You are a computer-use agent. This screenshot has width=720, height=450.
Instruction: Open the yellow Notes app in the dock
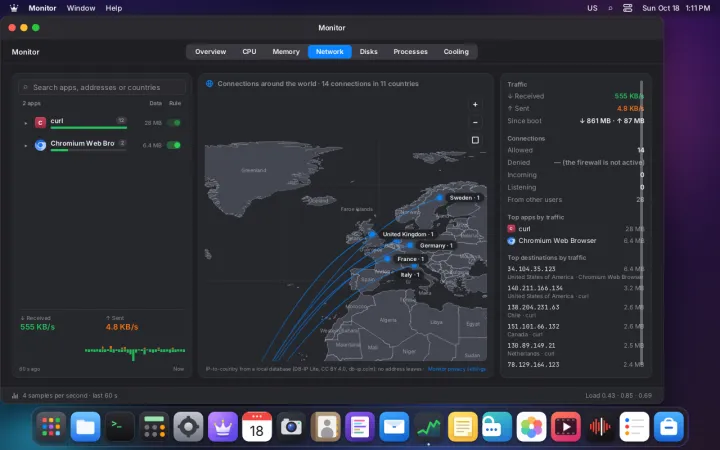pyautogui.click(x=463, y=427)
